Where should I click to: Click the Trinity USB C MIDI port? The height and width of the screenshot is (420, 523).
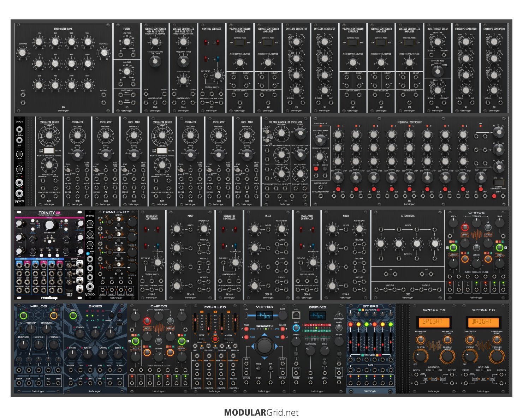click(x=70, y=290)
